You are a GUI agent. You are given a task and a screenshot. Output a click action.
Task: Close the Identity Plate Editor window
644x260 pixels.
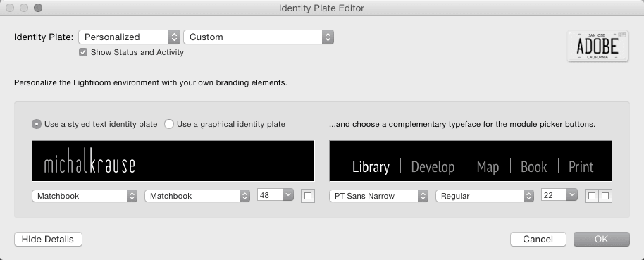click(x=11, y=8)
